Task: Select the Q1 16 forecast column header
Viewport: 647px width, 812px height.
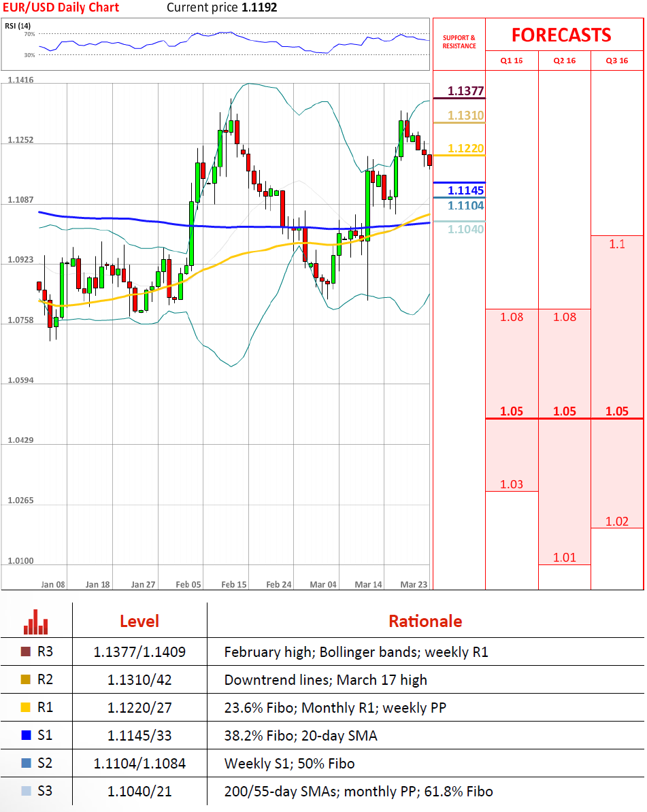Action: coord(512,61)
